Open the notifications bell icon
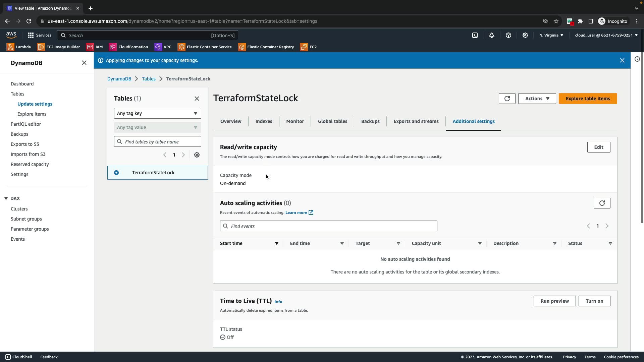644x362 pixels. pos(492,35)
